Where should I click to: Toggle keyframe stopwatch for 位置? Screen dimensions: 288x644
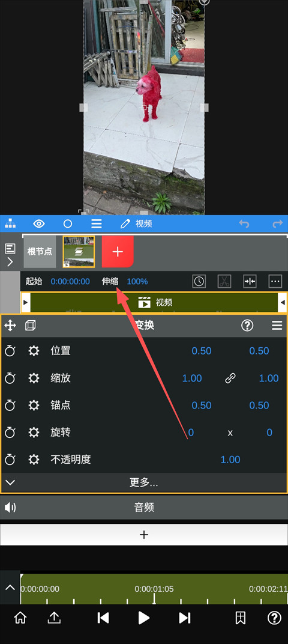pyautogui.click(x=10, y=351)
